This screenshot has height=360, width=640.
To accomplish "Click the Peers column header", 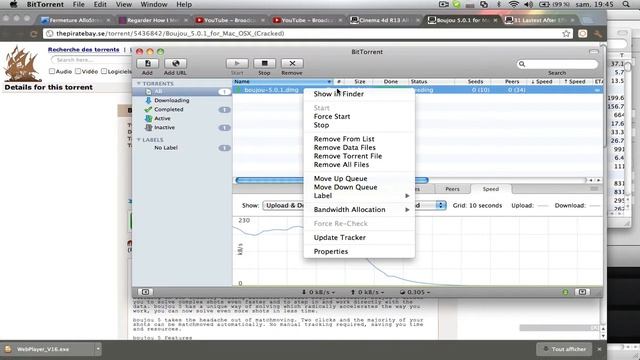I will pyautogui.click(x=512, y=82).
